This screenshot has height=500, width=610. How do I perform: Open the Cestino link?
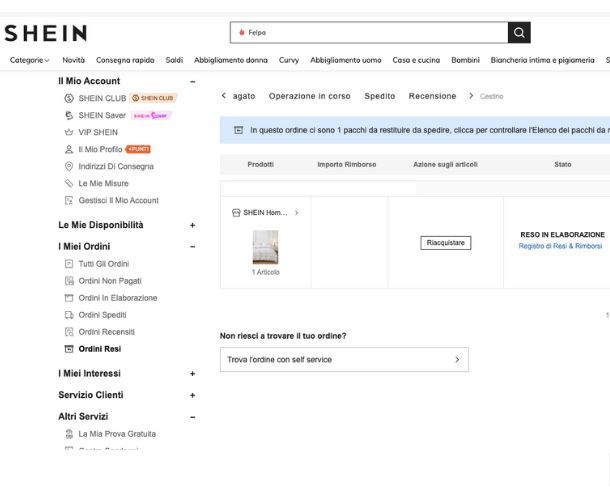[x=491, y=96]
